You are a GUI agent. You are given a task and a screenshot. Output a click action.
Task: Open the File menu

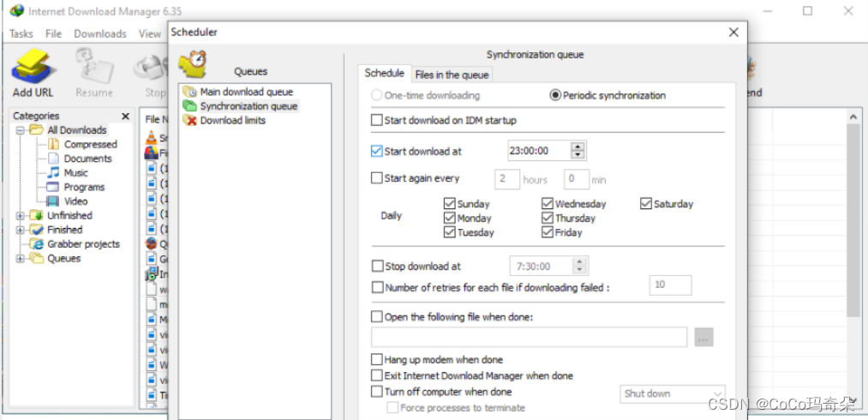[x=54, y=33]
